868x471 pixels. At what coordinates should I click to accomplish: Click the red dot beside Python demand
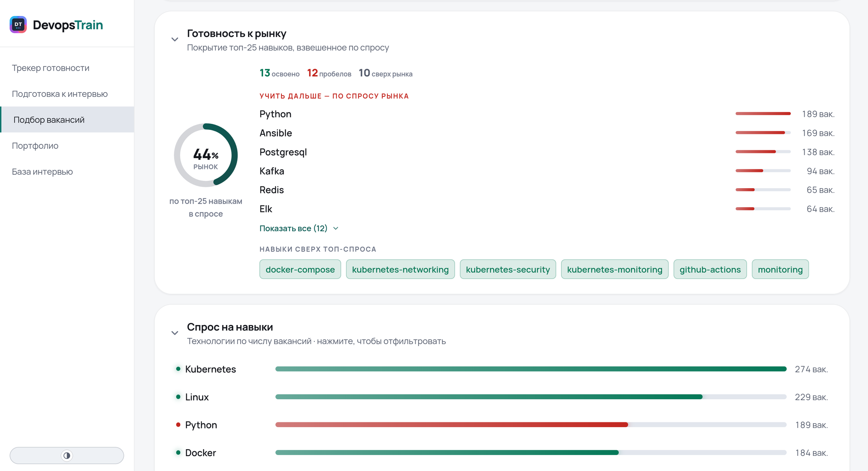click(x=178, y=425)
